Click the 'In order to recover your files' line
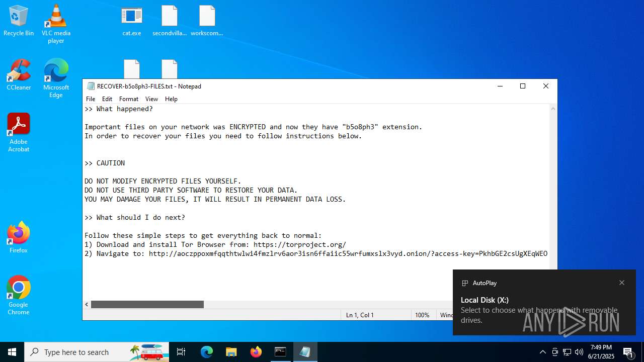Screen dimensions: 644x362 click(x=223, y=136)
